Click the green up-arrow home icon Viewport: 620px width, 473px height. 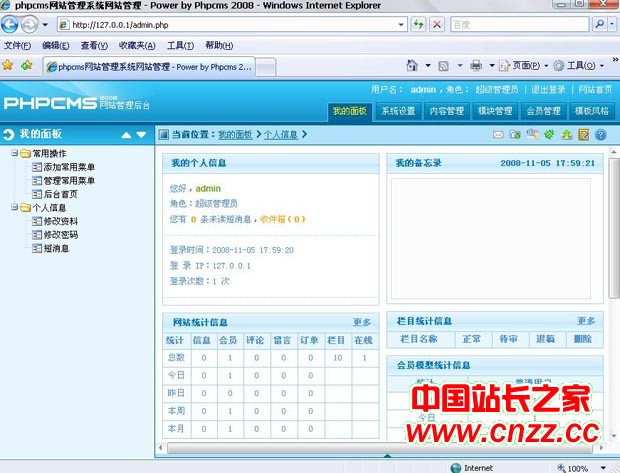coord(567,135)
